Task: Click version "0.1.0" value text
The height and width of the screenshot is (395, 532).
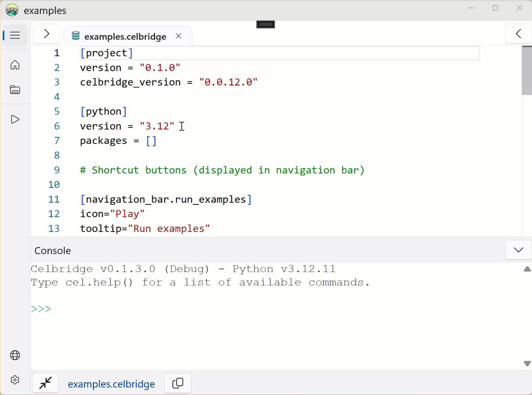Action: tap(160, 68)
